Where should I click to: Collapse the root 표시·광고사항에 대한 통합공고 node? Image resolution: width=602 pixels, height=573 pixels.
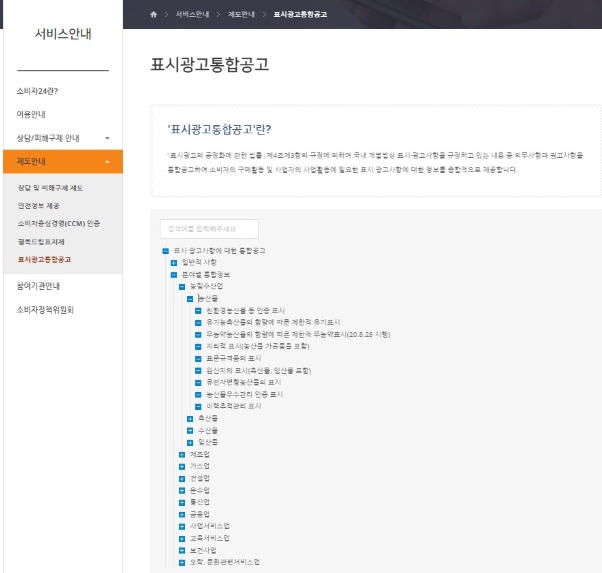(165, 250)
